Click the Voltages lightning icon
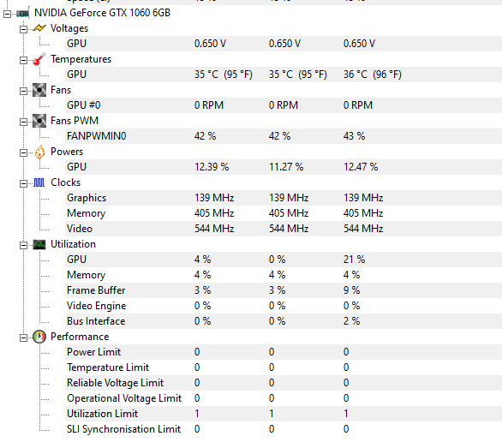The width and height of the screenshot is (502, 448). (39, 28)
